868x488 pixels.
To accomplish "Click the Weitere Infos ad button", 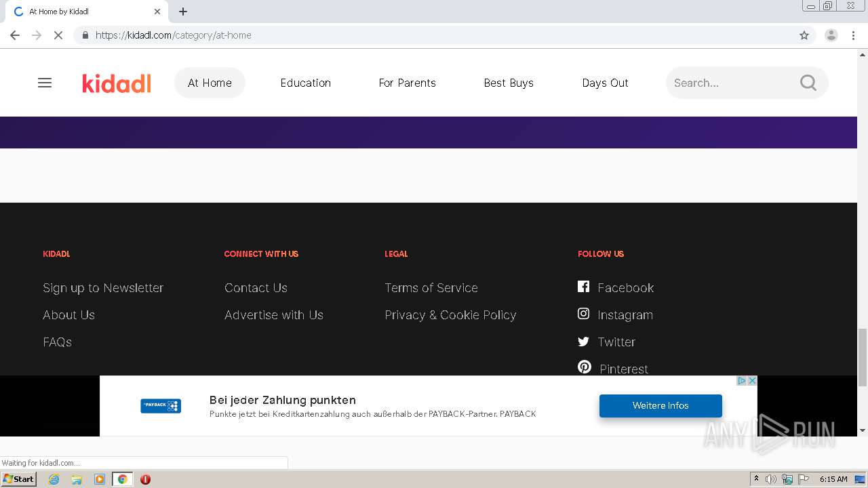I will tap(660, 405).
